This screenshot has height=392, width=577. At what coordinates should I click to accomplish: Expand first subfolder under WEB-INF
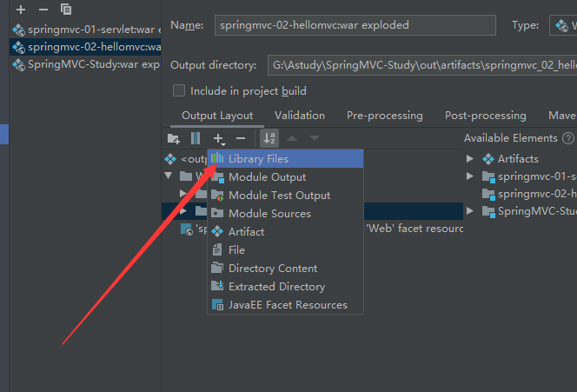[x=182, y=194]
